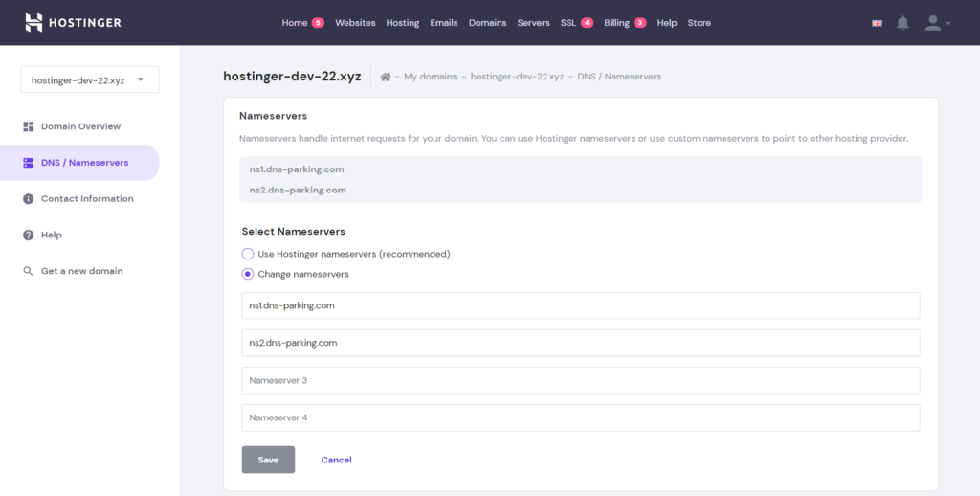
Task: Open the language flag selector
Action: [x=877, y=23]
